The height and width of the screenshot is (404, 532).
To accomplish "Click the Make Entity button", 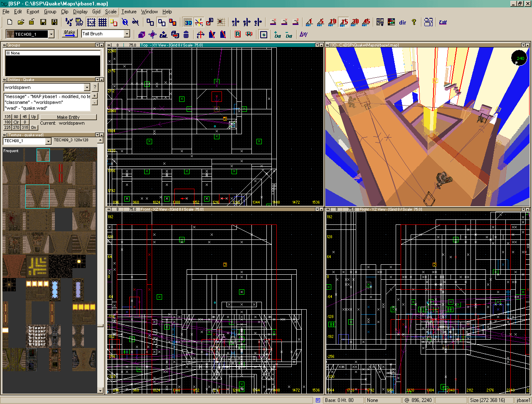I will (68, 117).
